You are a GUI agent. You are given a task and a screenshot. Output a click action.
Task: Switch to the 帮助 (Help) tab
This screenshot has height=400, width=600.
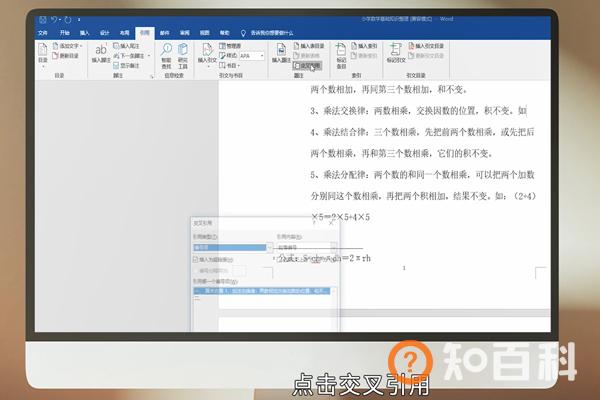pos(225,33)
